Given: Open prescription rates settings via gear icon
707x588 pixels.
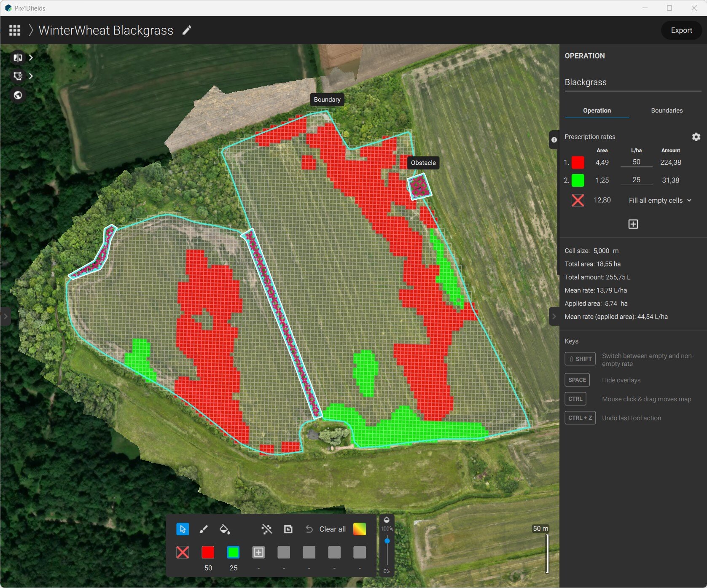Looking at the screenshot, I should (696, 137).
